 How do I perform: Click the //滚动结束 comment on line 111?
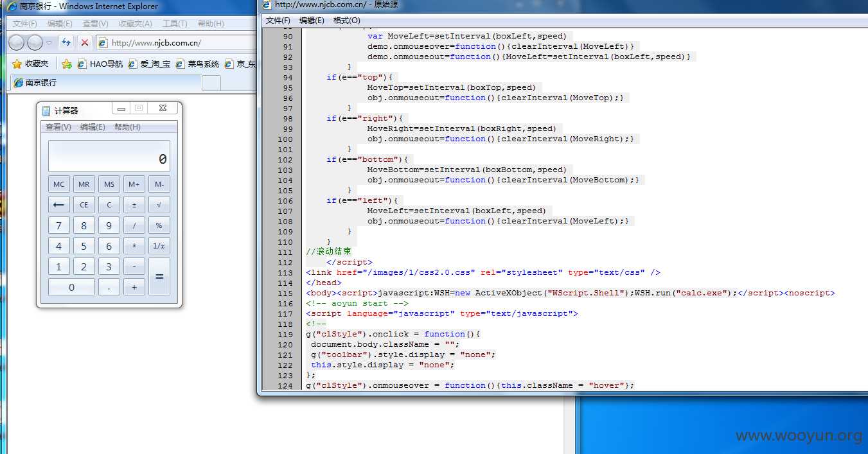[x=329, y=252]
